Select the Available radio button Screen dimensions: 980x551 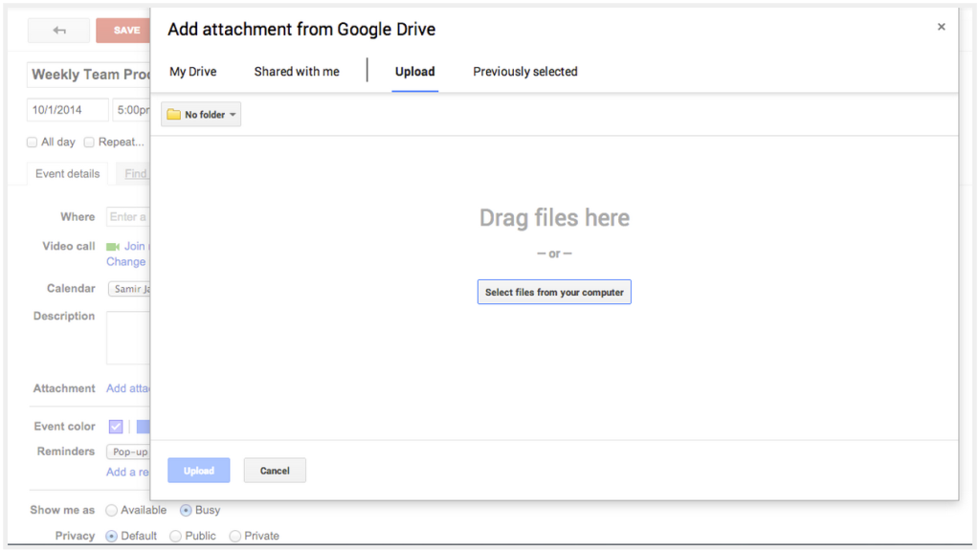tap(111, 511)
